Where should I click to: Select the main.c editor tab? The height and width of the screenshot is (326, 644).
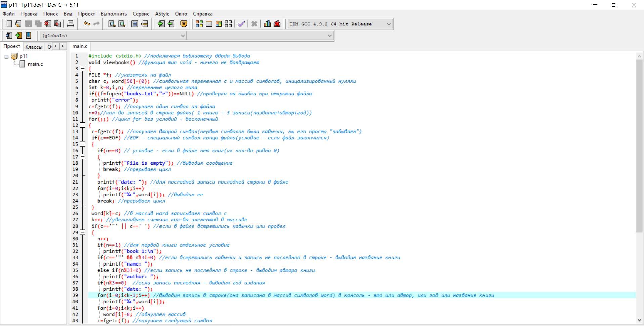coord(80,46)
